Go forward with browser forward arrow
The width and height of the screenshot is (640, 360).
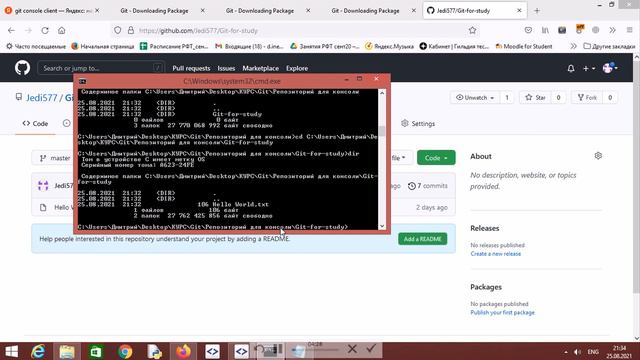pos(28,30)
